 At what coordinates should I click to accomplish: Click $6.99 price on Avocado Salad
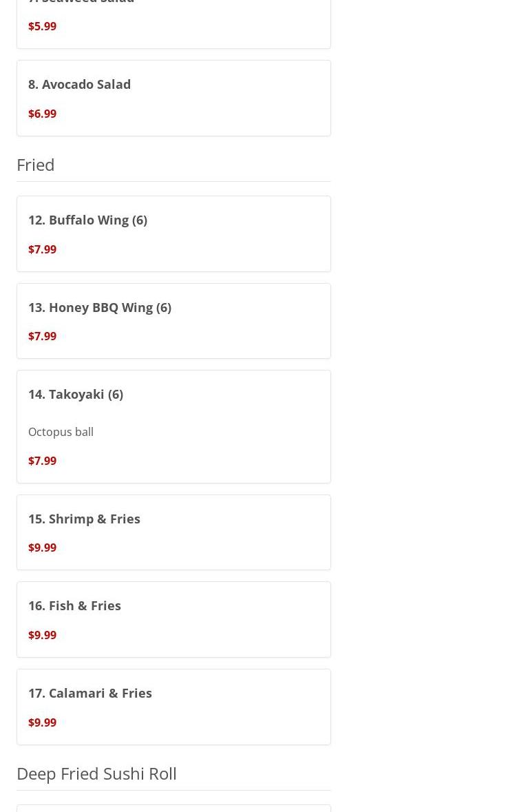[x=42, y=114]
